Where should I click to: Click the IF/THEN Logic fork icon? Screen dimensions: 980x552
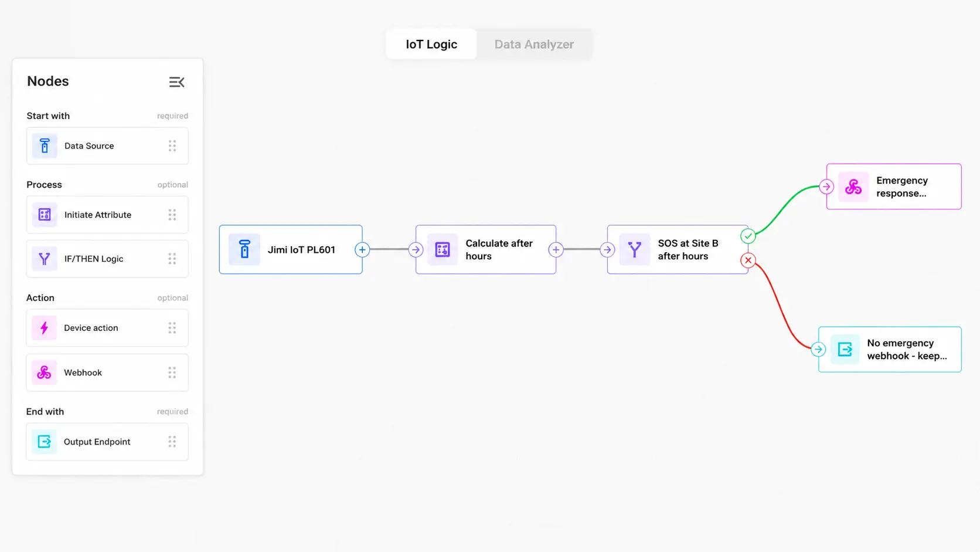coord(45,259)
